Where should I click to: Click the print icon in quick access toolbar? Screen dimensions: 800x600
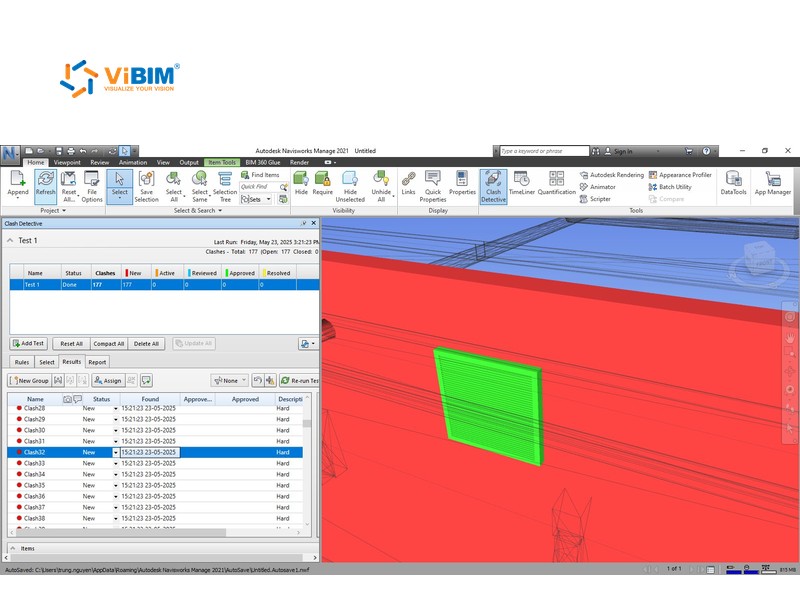tap(71, 151)
